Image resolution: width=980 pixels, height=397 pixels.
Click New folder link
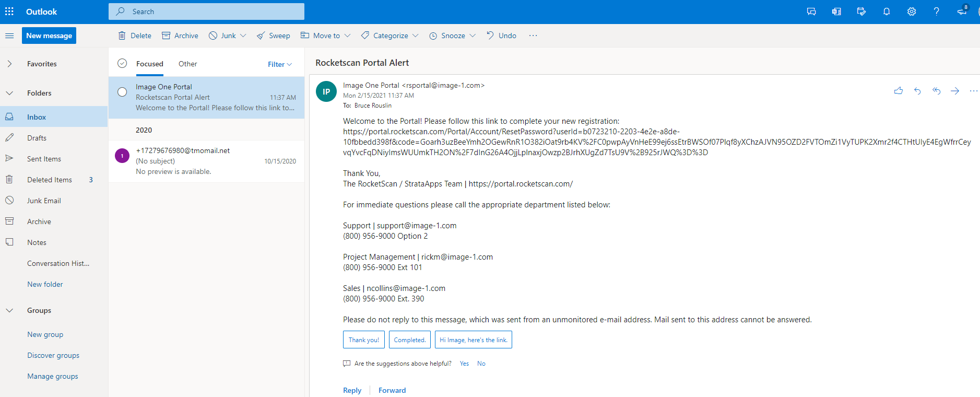pyautogui.click(x=45, y=284)
